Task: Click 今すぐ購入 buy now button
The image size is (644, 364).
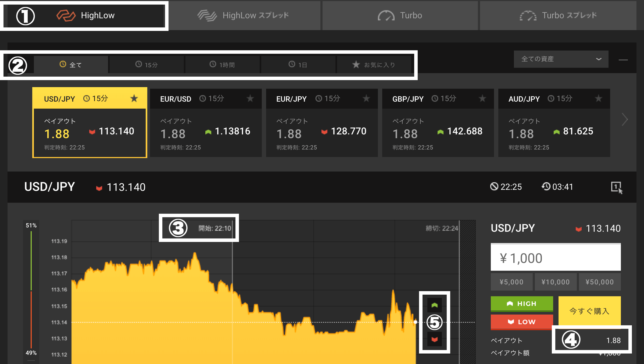Action: (589, 311)
